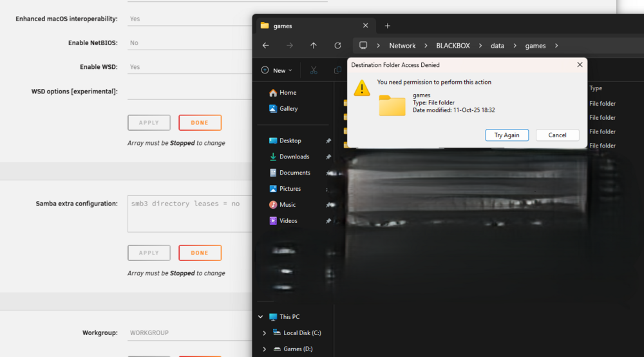Image resolution: width=644 pixels, height=357 pixels.
Task: Expand chevron after games breadcrumb
Action: [556, 46]
